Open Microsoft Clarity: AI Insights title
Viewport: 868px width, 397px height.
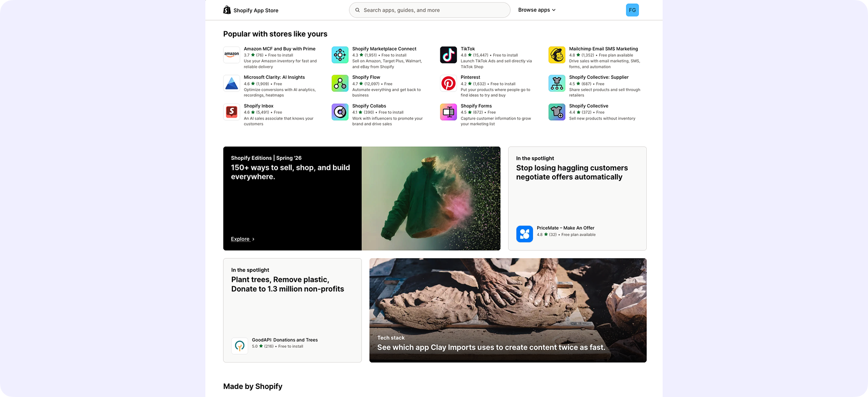[x=274, y=77]
